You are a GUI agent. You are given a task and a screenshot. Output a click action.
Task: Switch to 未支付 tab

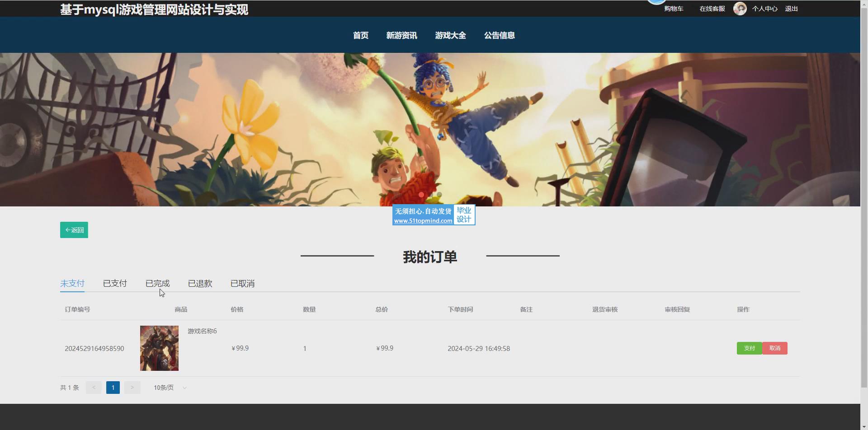(x=72, y=283)
